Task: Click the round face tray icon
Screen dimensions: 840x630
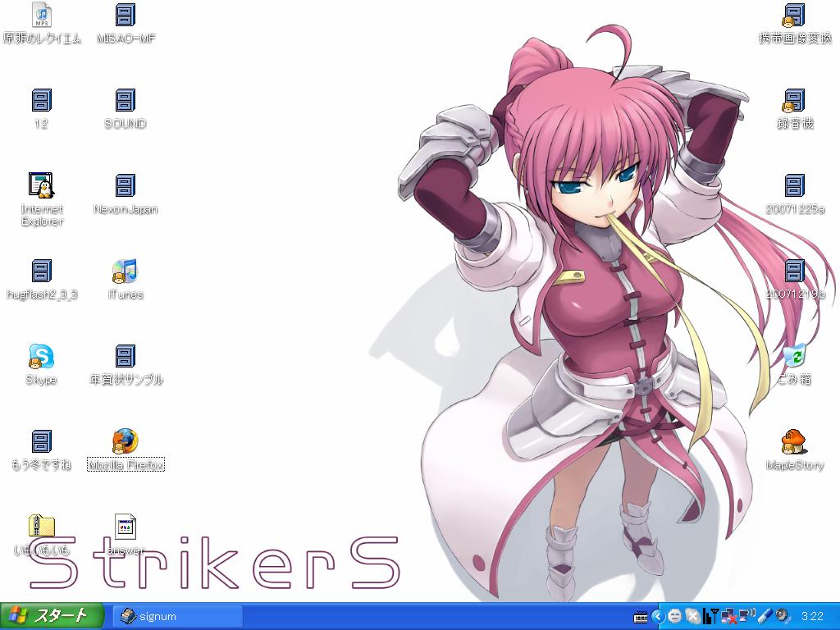Action: pos(675,617)
